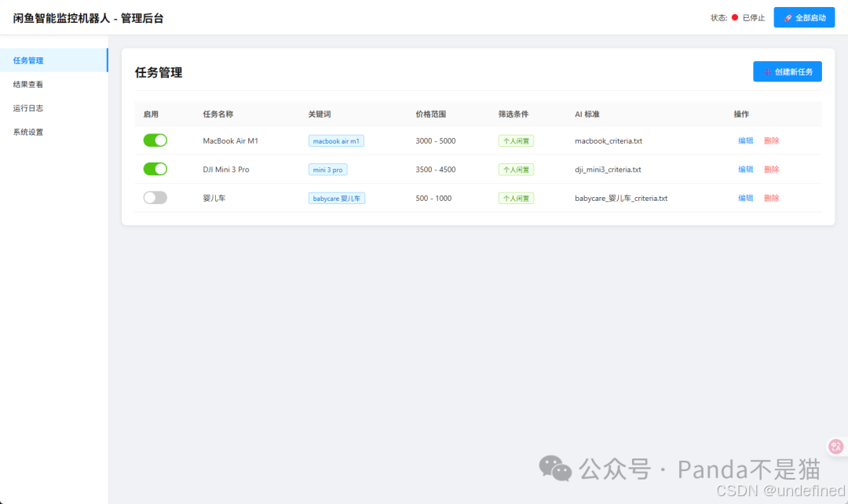Click the 任务管理 panel heading

159,72
